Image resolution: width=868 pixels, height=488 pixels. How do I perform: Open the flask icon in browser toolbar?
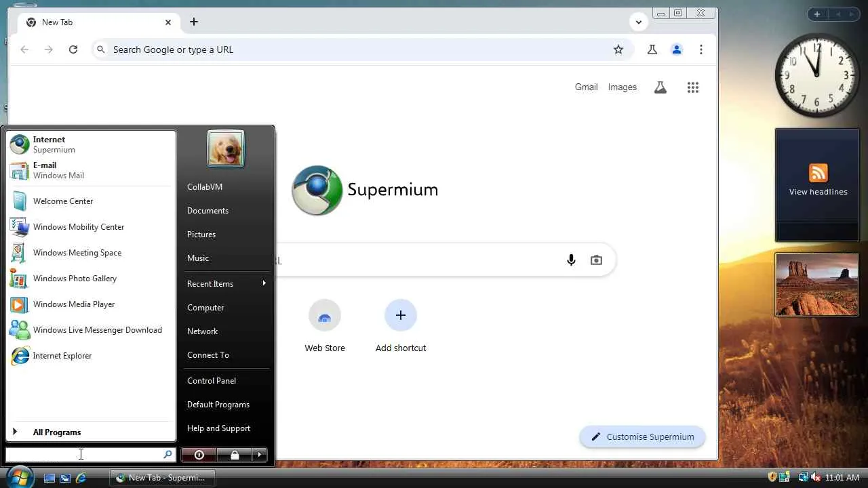[x=652, y=49]
